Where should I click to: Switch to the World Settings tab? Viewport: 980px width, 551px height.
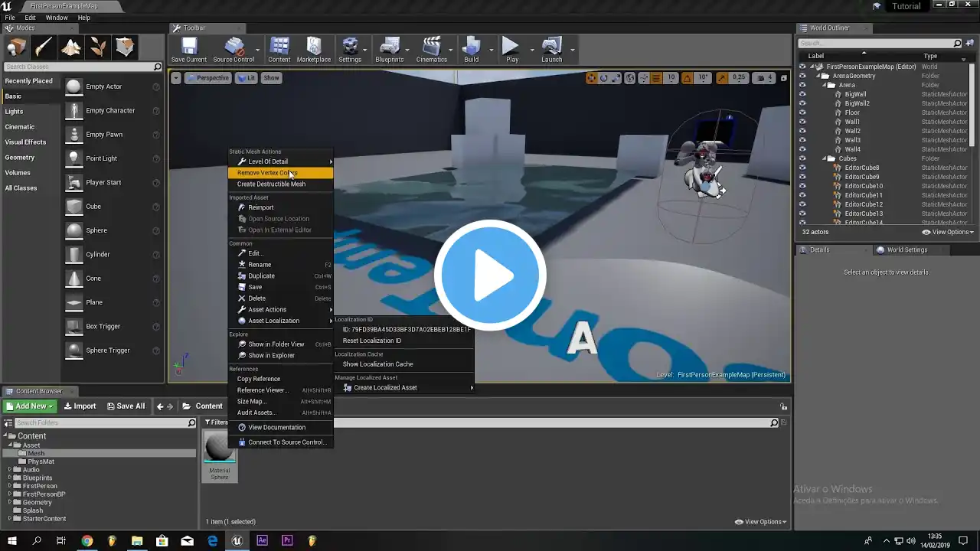(906, 250)
